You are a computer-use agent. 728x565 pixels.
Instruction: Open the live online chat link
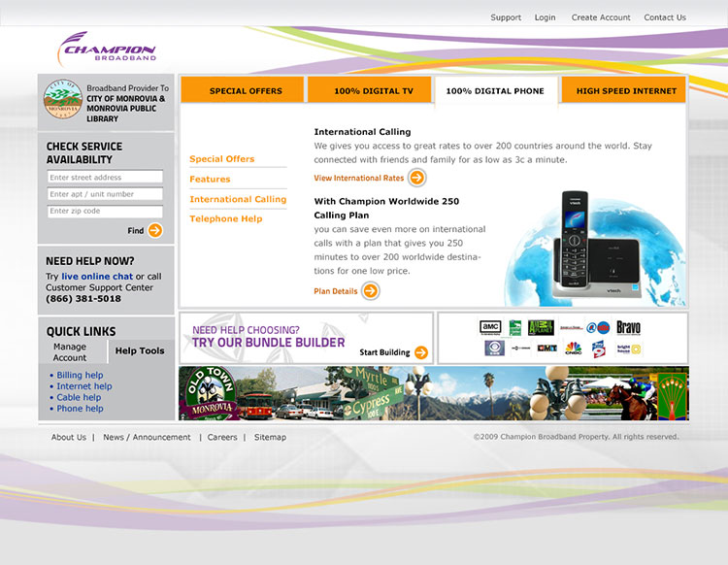pos(97,277)
